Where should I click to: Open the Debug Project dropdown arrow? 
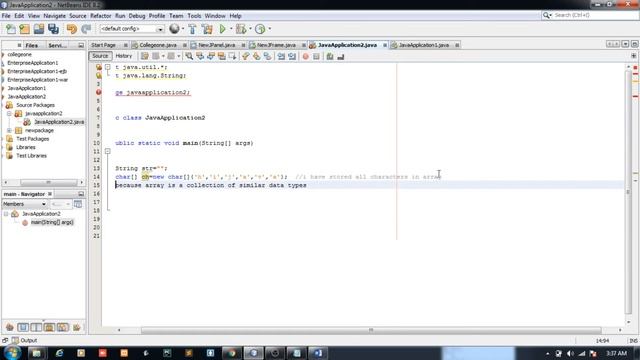pos(250,29)
